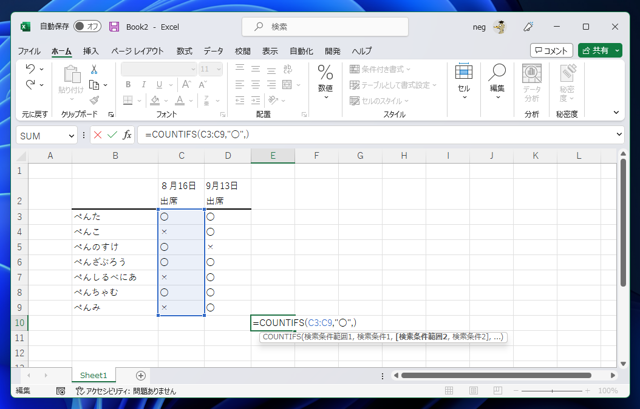This screenshot has width=640, height=409.
Task: Click the search box in title bar
Action: coord(325,27)
